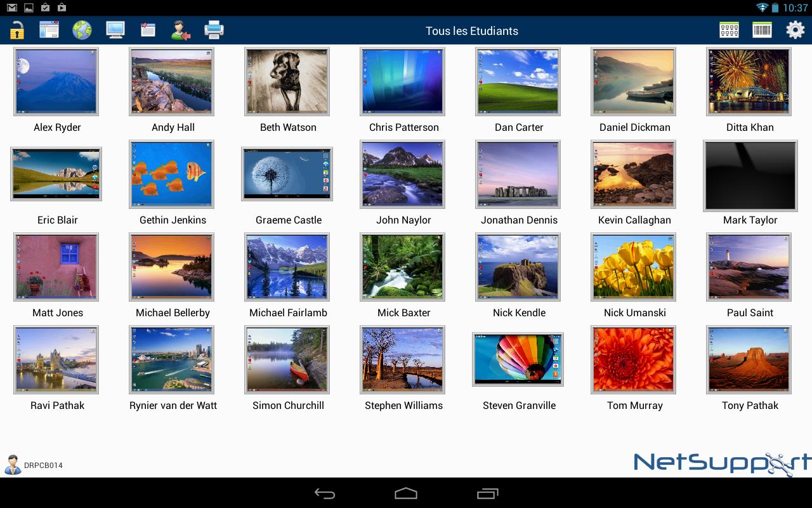Select Alex Ryder's screen thumbnail
Viewport: 812px width, 508px height.
click(x=56, y=81)
